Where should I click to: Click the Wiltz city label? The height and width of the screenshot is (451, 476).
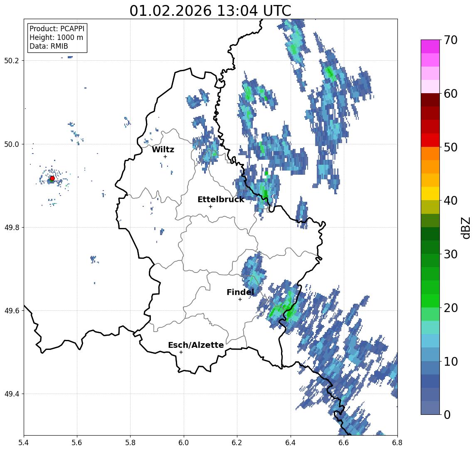pyautogui.click(x=163, y=149)
